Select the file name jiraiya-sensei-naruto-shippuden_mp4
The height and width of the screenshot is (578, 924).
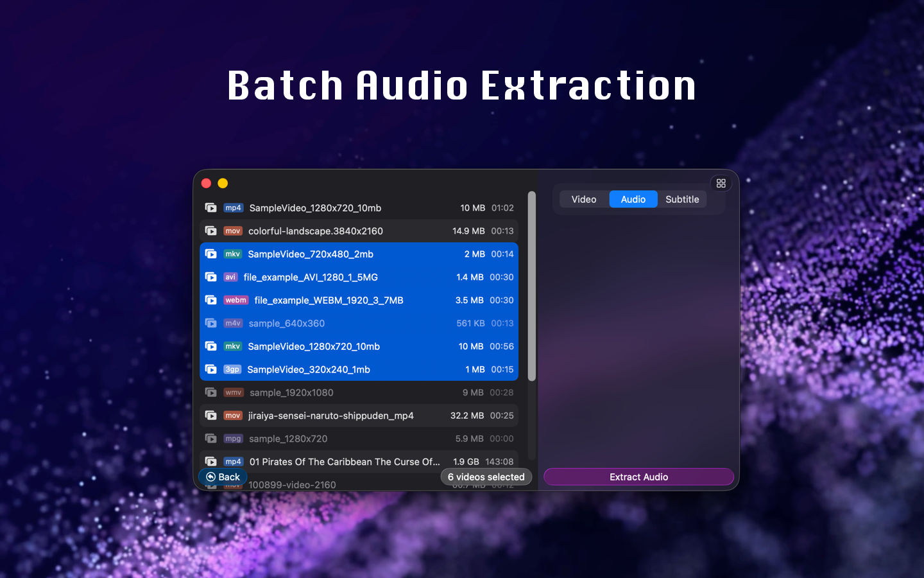[x=331, y=416]
